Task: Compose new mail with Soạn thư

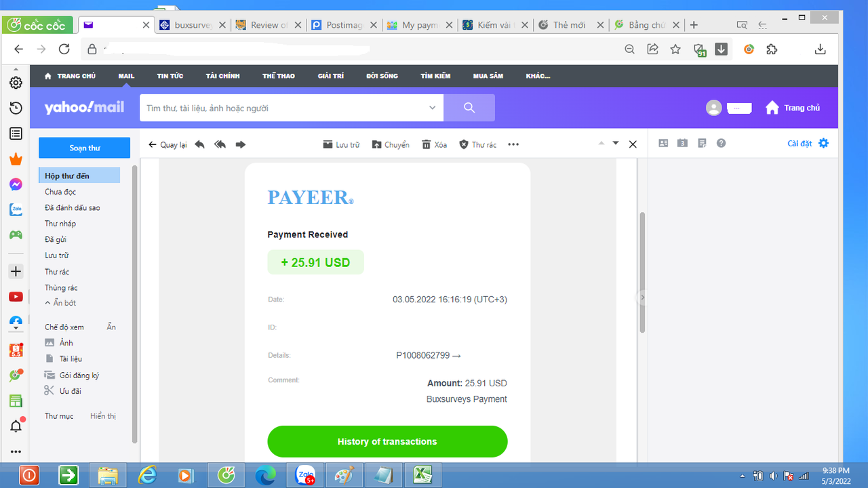Action: pyautogui.click(x=84, y=148)
